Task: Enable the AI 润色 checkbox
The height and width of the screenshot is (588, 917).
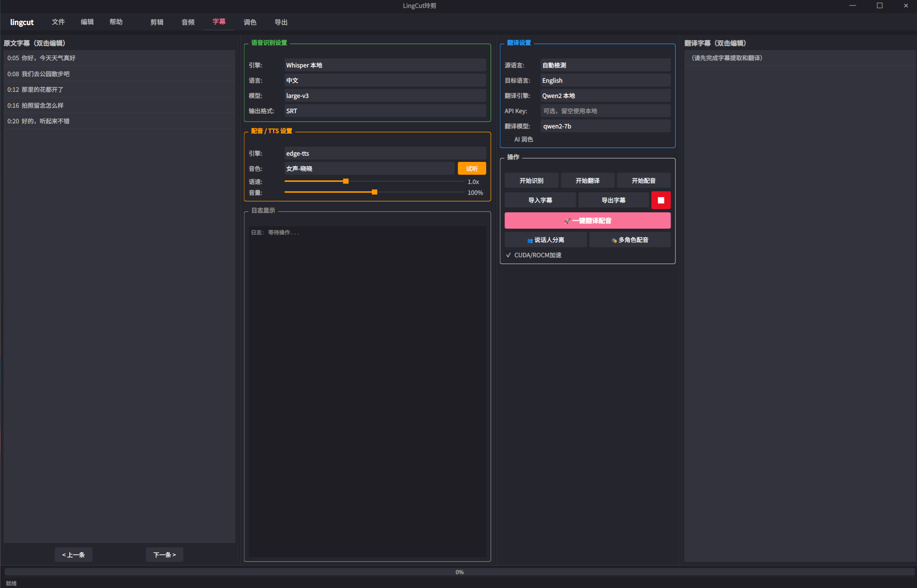Action: [x=508, y=139]
